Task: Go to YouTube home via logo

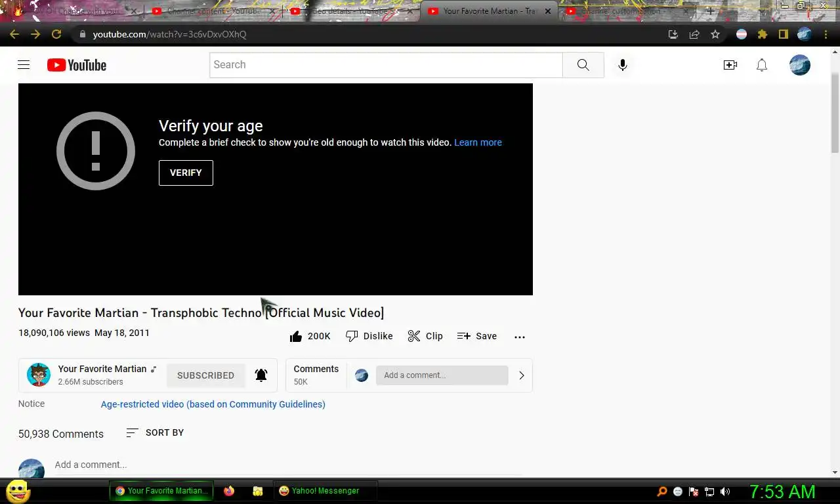Action: click(x=77, y=65)
